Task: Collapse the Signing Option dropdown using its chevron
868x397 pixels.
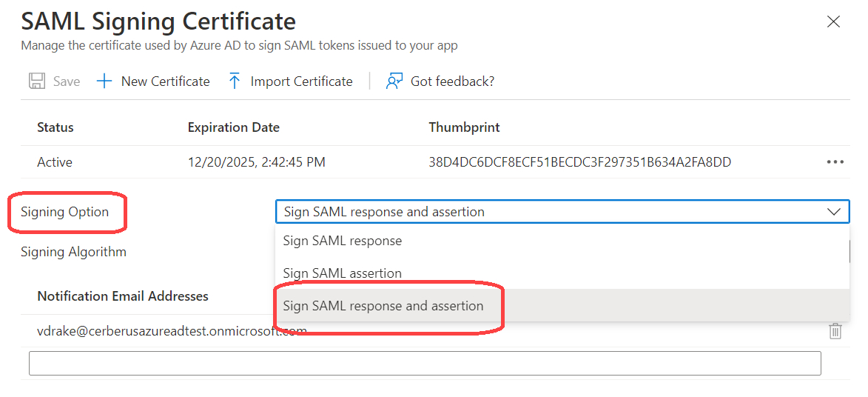Action: (x=834, y=212)
